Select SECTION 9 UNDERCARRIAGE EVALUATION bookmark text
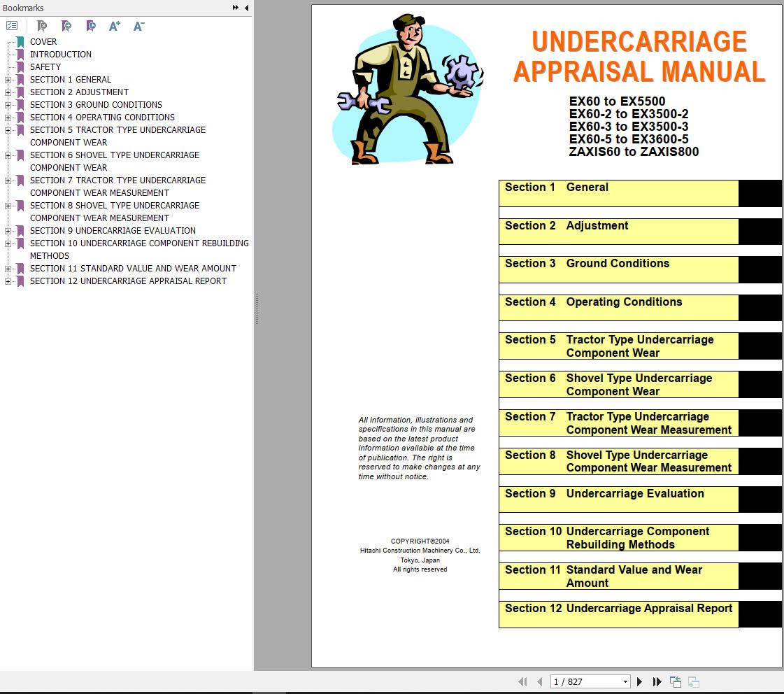 113,230
